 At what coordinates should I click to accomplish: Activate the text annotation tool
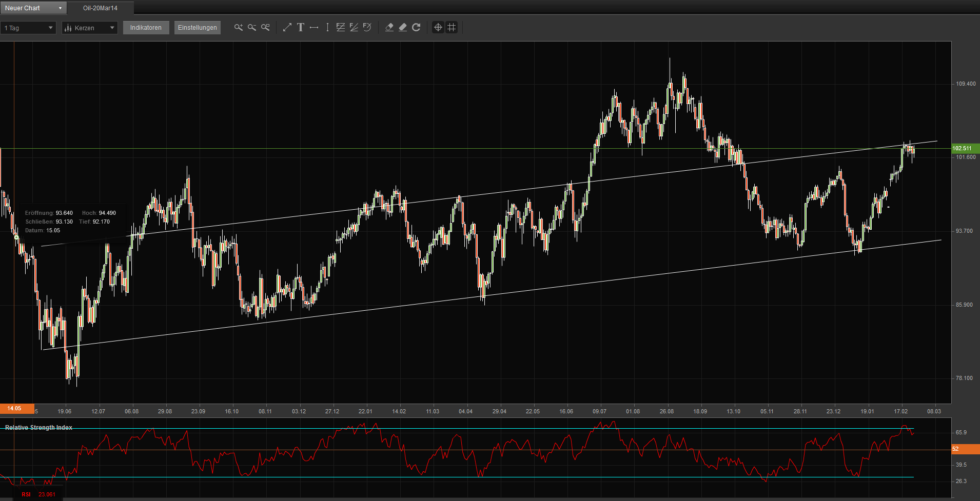click(301, 27)
